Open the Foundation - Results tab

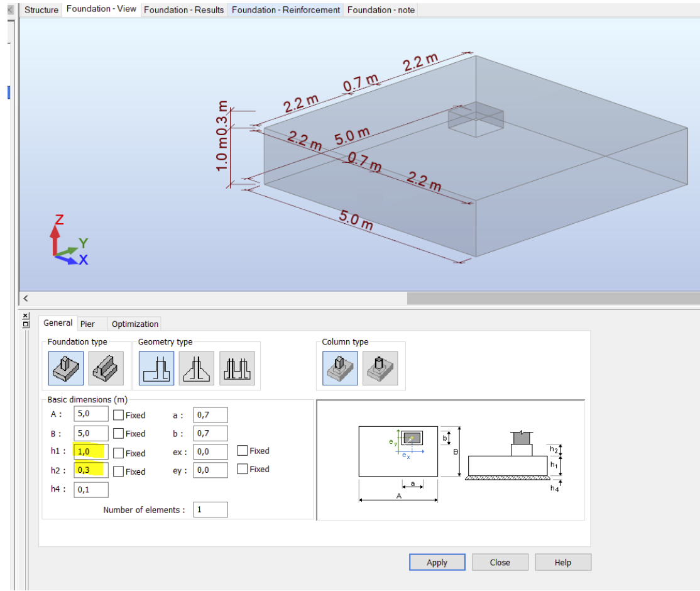point(183,9)
